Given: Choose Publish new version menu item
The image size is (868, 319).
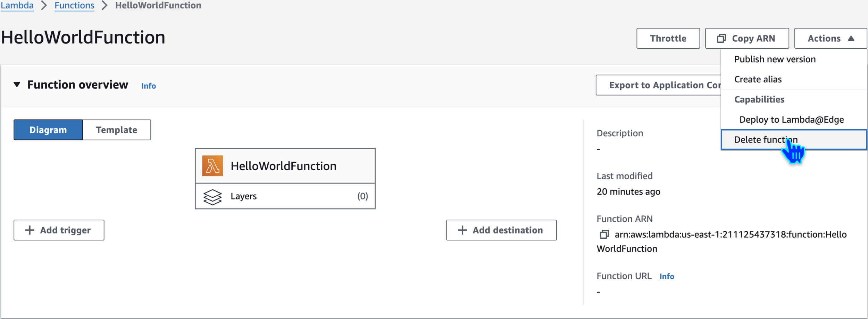Looking at the screenshot, I should (775, 59).
